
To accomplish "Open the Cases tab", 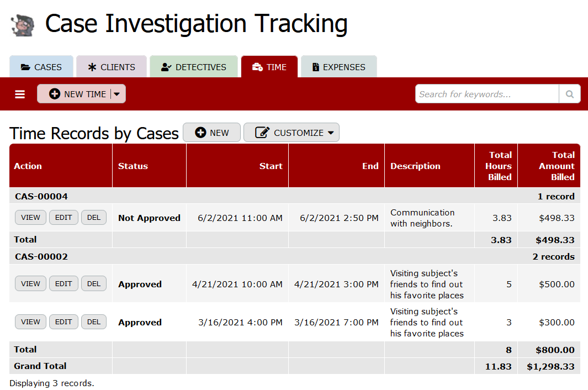I will [x=41, y=67].
